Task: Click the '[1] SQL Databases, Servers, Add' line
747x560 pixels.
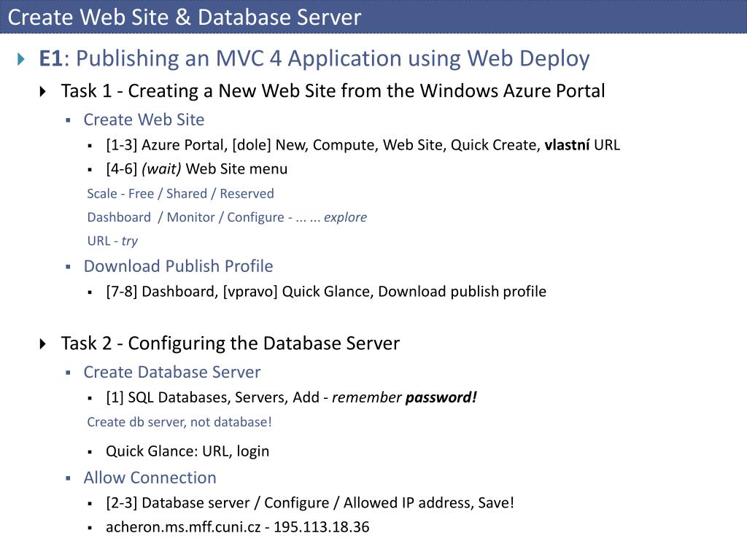Action: pos(292,397)
